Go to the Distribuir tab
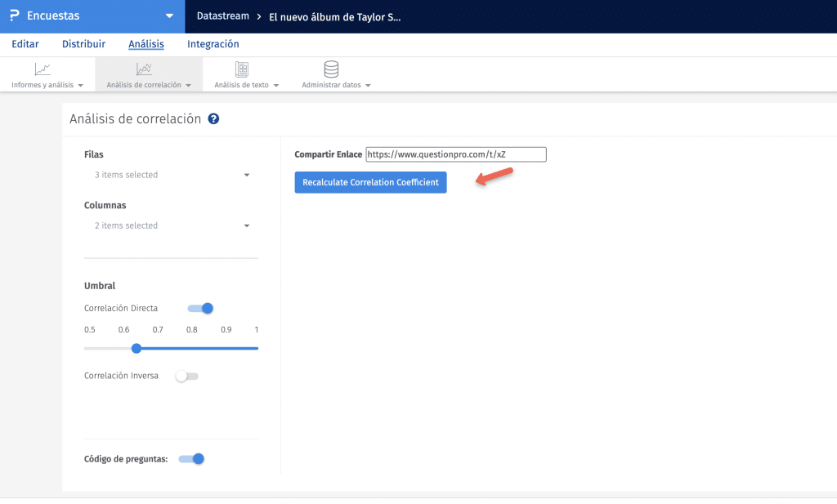 (x=83, y=44)
